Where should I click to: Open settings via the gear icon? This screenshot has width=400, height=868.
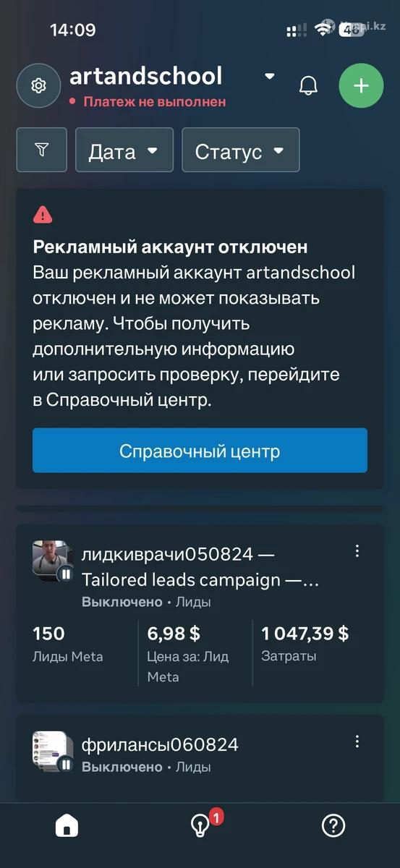39,85
